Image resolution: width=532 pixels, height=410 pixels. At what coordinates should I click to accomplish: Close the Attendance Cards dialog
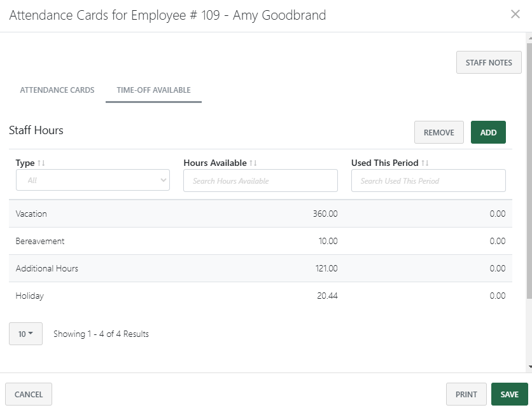515,14
